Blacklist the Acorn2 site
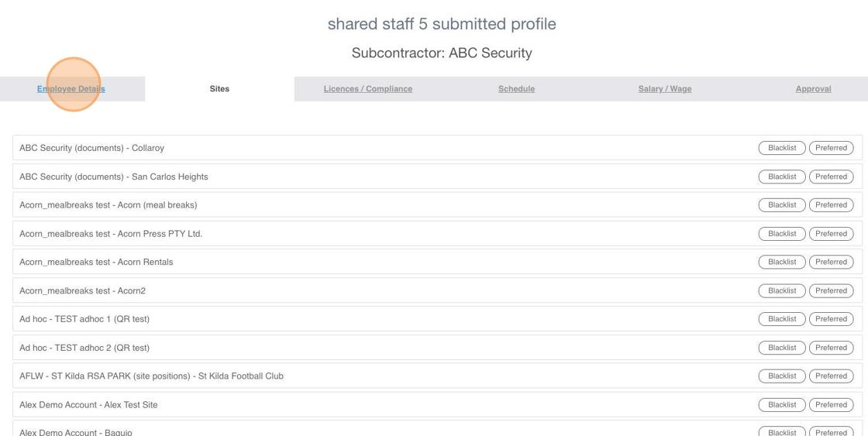 click(x=782, y=290)
